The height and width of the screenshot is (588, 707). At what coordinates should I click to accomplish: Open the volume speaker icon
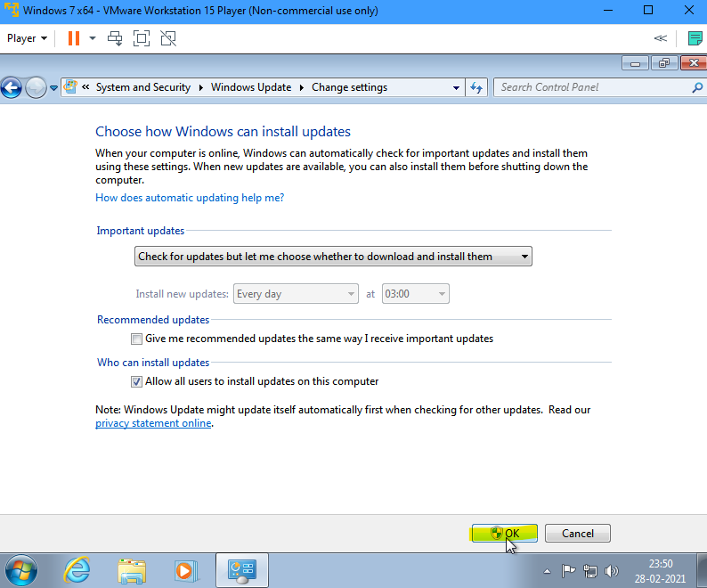[x=612, y=571]
